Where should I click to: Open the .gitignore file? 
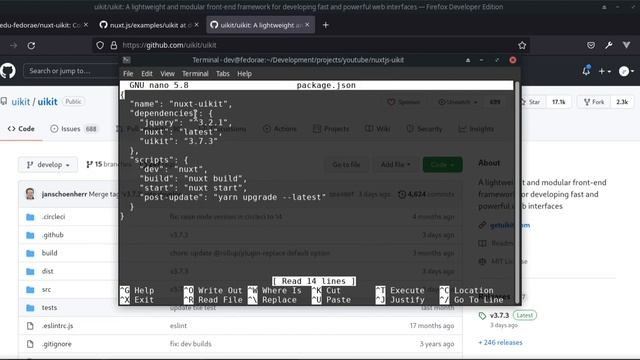click(x=56, y=344)
